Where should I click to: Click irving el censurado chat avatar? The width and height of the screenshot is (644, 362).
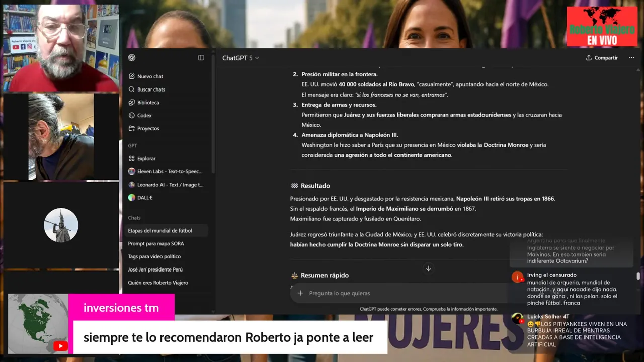click(x=517, y=277)
